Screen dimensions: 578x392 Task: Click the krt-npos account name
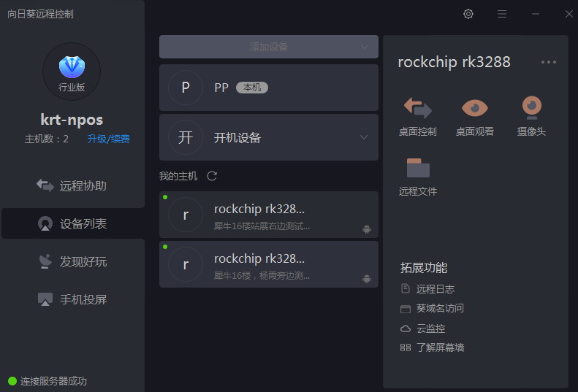point(72,120)
